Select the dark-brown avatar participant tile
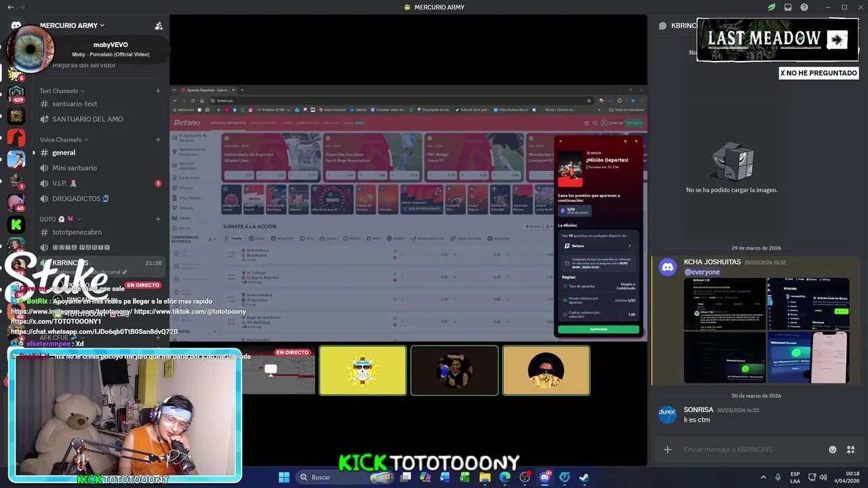The height and width of the screenshot is (488, 868). tap(454, 370)
